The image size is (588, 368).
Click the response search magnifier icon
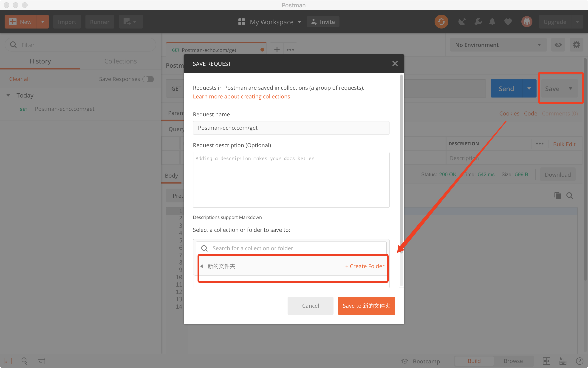(570, 195)
